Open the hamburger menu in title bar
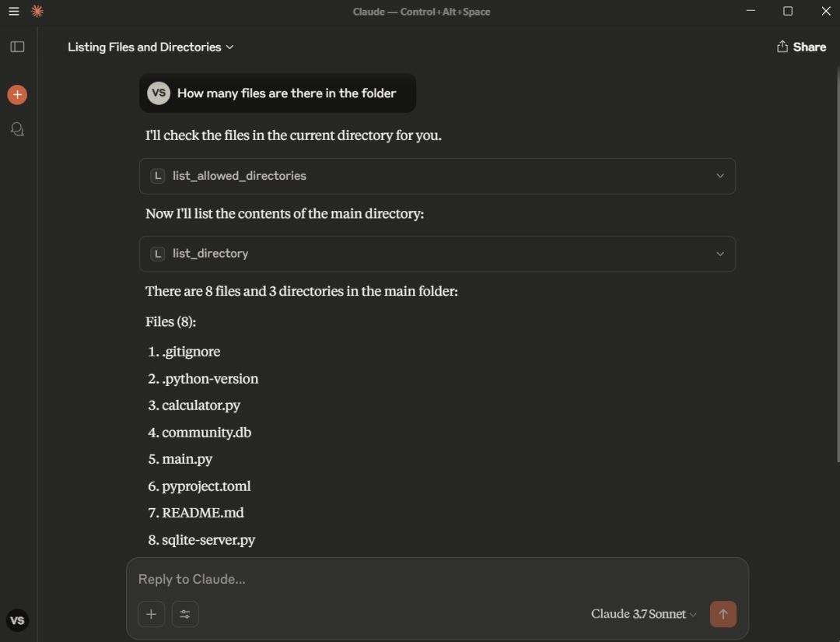Screen dimensions: 840x642 [13, 12]
